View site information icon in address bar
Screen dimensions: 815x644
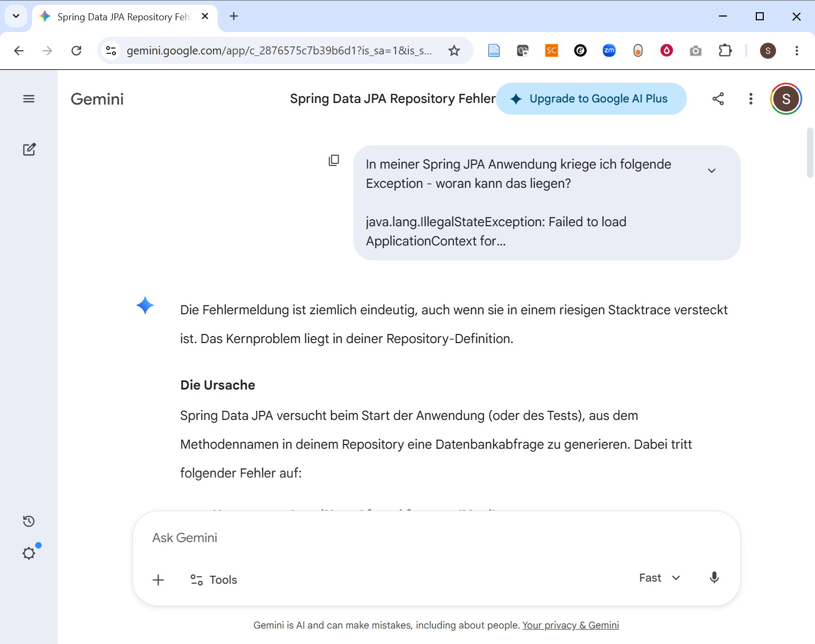111,51
